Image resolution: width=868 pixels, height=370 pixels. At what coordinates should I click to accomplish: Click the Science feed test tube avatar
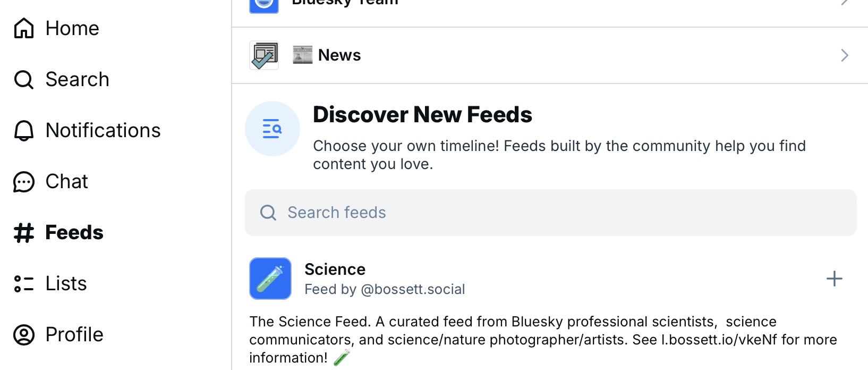pos(270,279)
